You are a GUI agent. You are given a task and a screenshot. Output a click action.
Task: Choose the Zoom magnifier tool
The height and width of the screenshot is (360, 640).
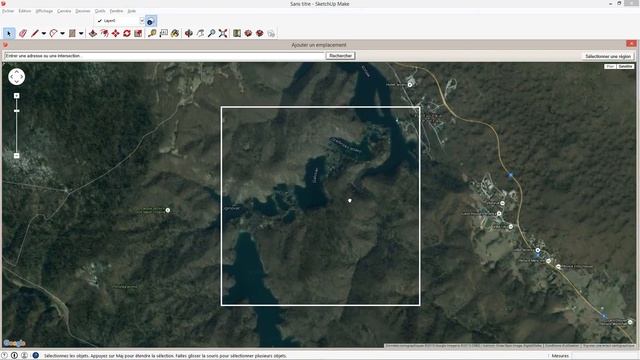211,33
